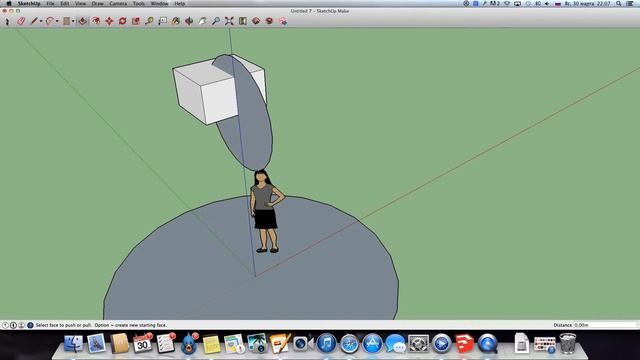The image size is (640, 360).
Task: Open the Help menu
Action: [x=180, y=4]
